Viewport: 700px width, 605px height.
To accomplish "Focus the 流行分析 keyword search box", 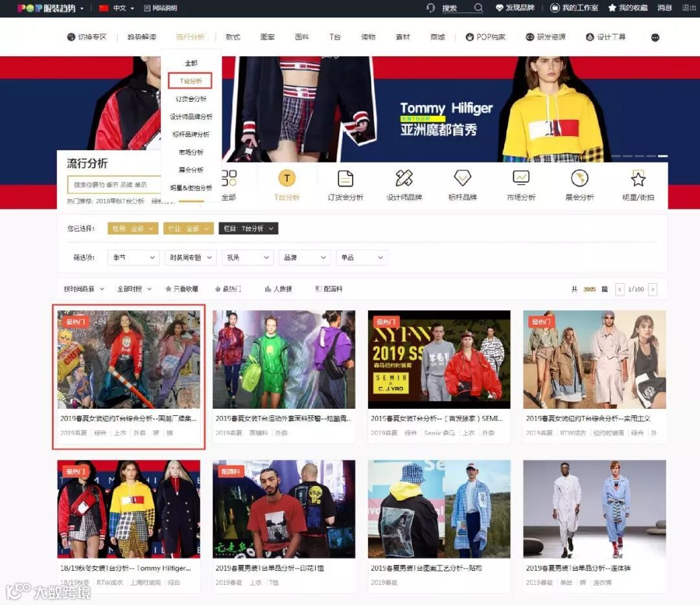I will point(114,184).
